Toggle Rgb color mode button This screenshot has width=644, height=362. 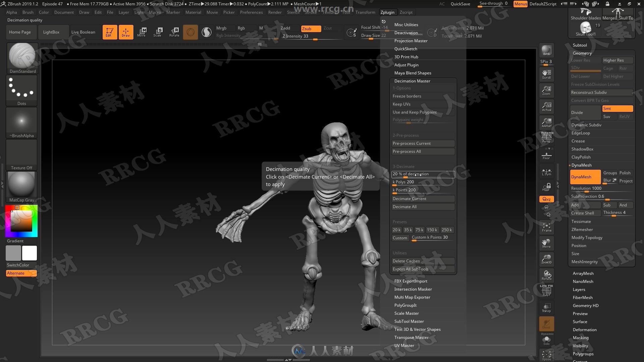click(241, 28)
